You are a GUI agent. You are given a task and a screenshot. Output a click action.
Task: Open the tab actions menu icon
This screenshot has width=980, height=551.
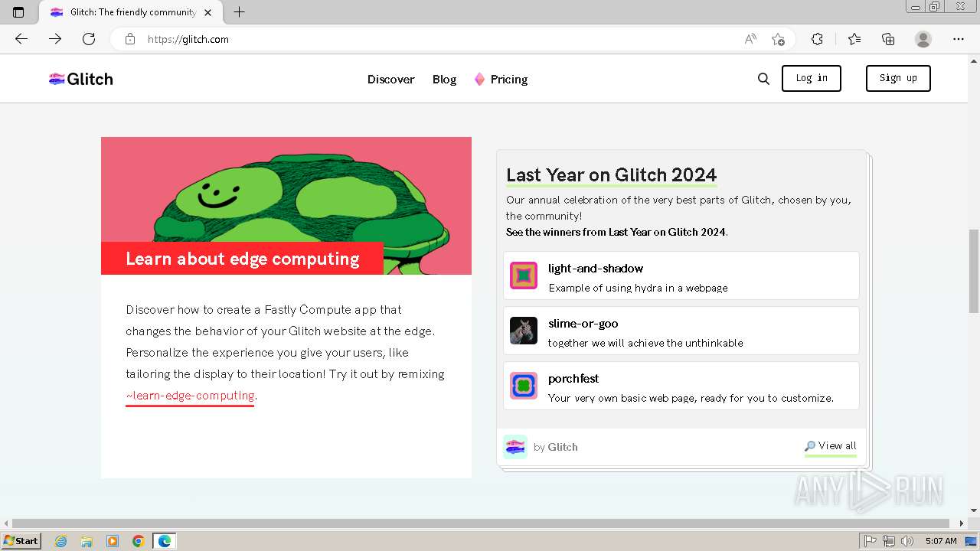coord(18,12)
